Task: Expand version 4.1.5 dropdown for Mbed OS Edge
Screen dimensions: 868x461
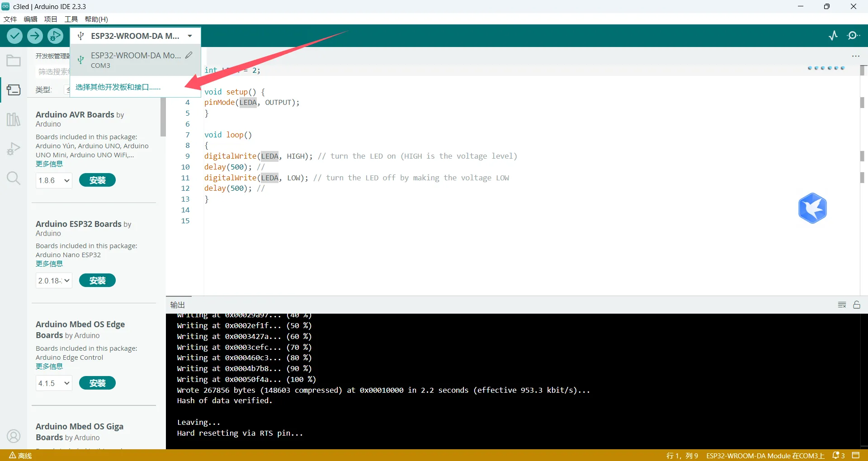Action: point(54,383)
